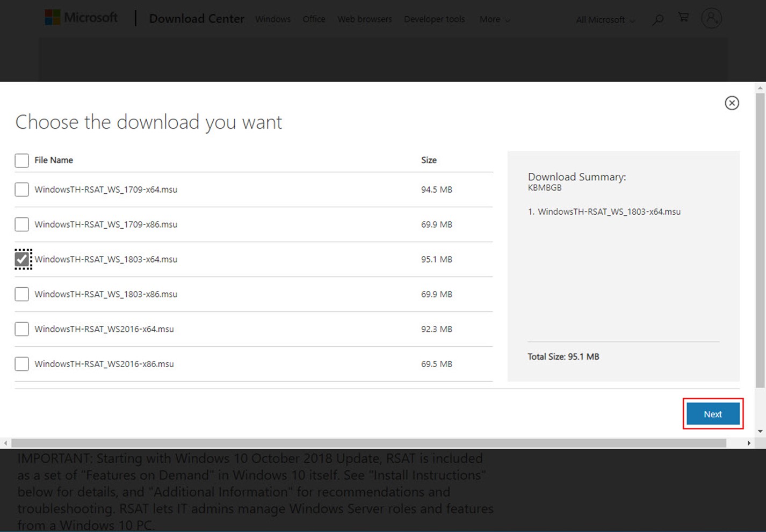Viewport: 766px width, 532px height.
Task: Click the vertical scrollbar down arrow
Action: pyautogui.click(x=760, y=431)
